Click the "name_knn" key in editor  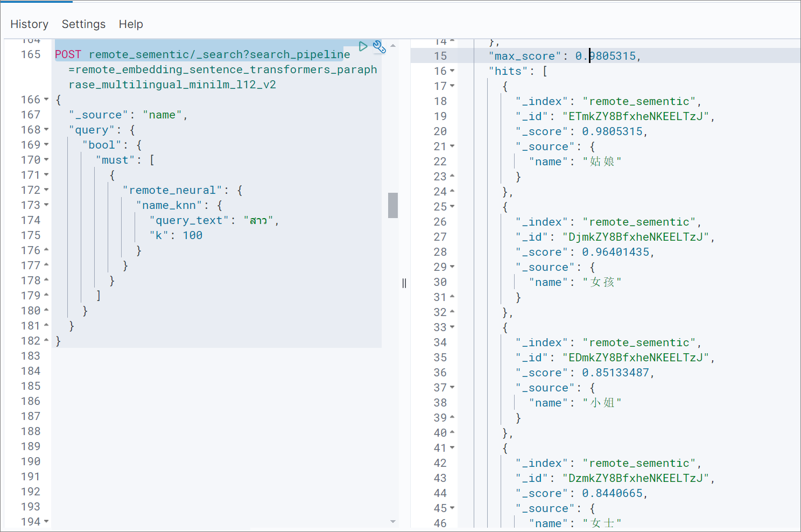pyautogui.click(x=169, y=205)
